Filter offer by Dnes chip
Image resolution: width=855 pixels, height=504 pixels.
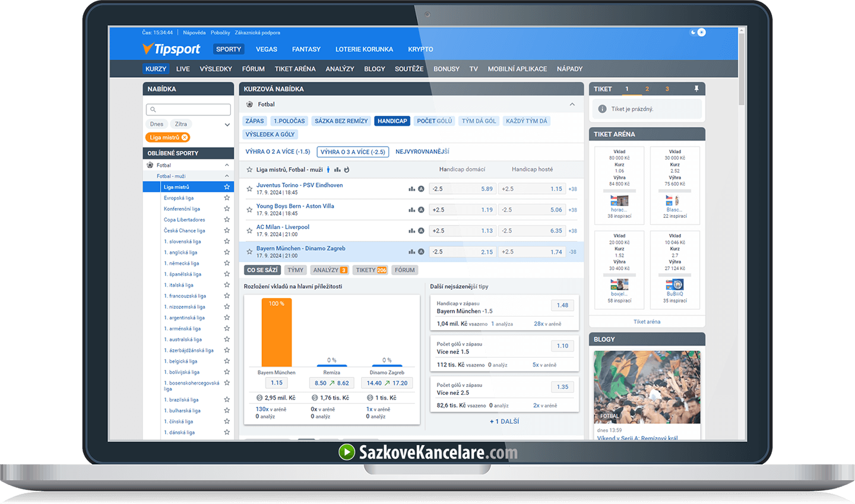click(157, 124)
